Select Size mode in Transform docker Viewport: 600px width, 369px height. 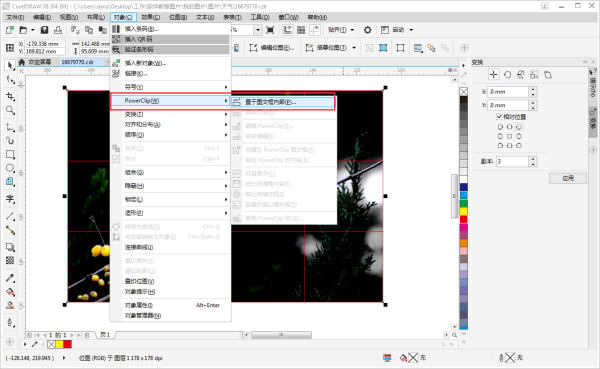534,75
